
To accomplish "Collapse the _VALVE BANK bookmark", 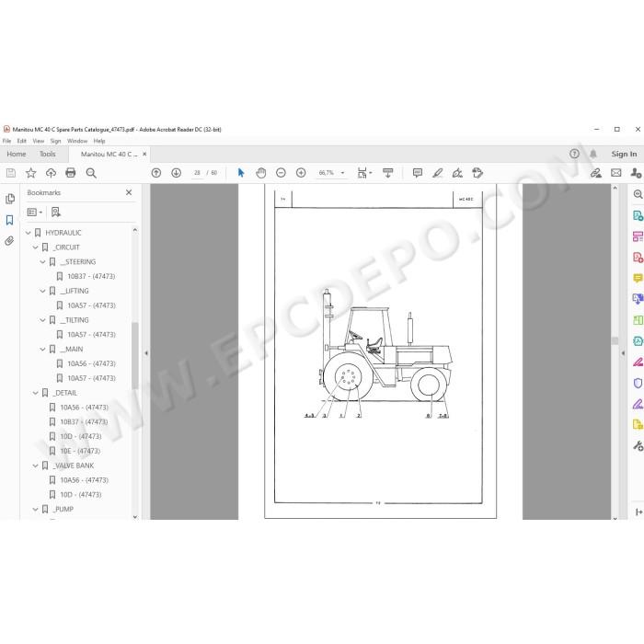I will pyautogui.click(x=35, y=466).
